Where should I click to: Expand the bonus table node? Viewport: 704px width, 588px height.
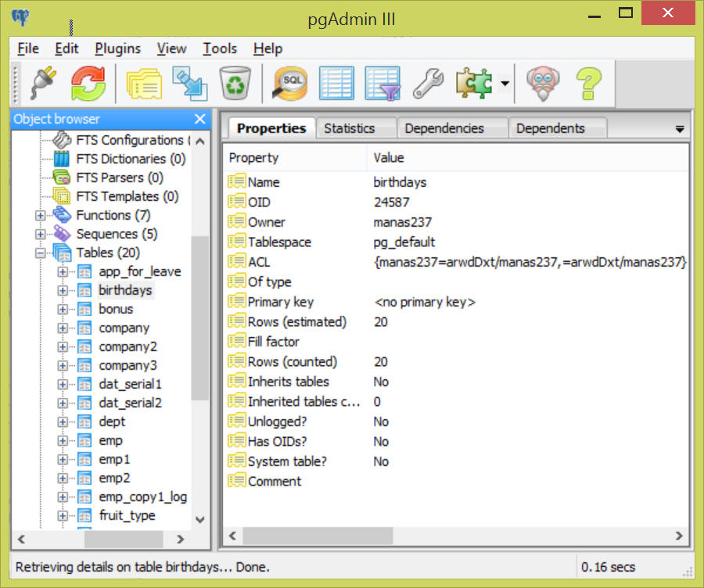63,310
